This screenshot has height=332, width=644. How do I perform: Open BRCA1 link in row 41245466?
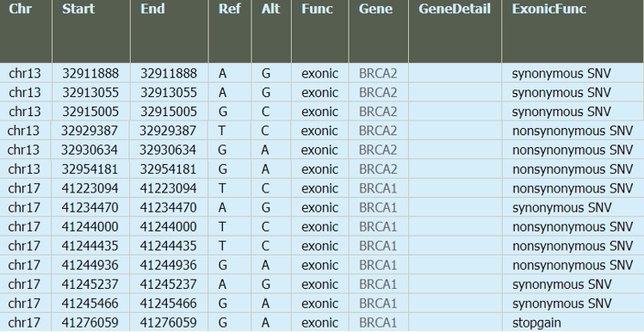point(378,304)
